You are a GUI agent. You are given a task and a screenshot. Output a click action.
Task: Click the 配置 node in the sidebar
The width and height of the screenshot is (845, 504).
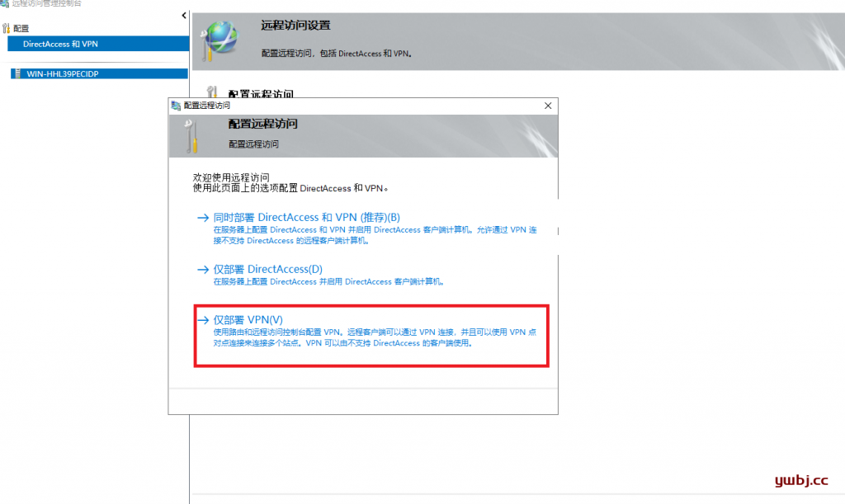(x=21, y=29)
